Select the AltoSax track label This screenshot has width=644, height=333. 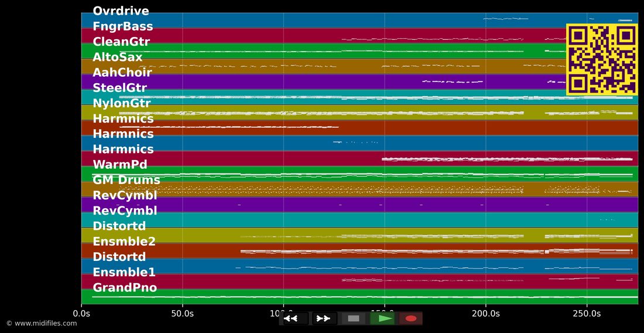(118, 57)
